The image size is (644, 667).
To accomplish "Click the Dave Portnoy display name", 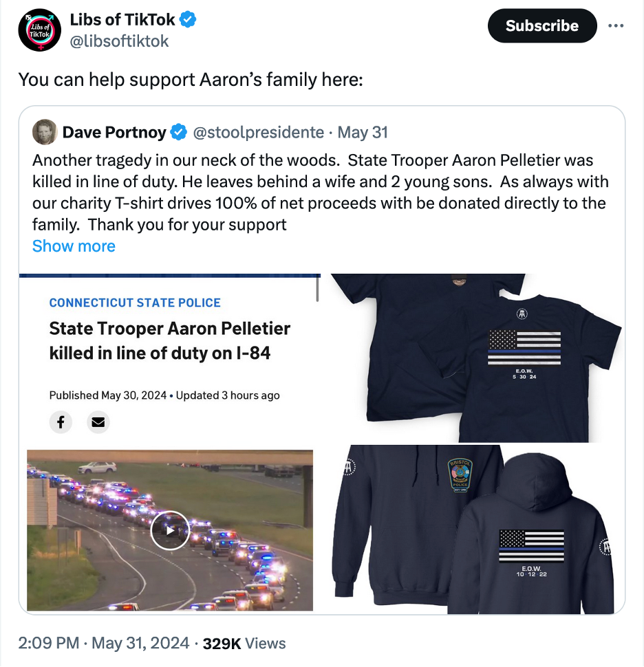I will (114, 132).
